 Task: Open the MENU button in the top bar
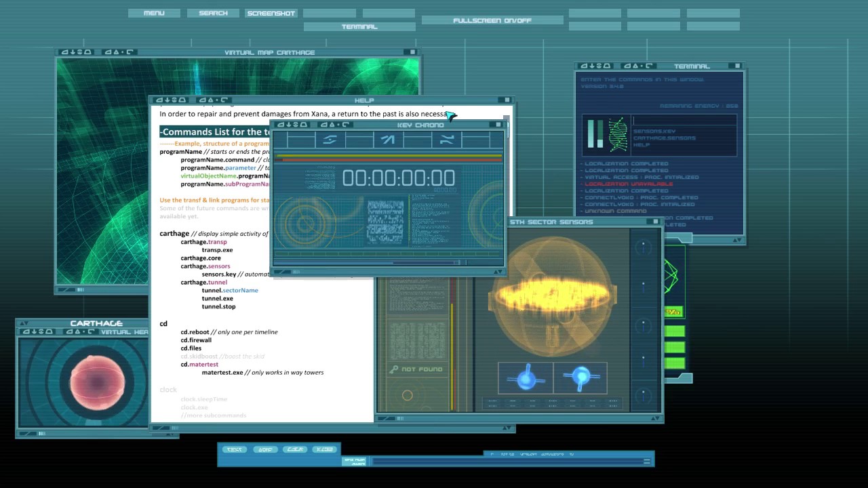(x=154, y=13)
